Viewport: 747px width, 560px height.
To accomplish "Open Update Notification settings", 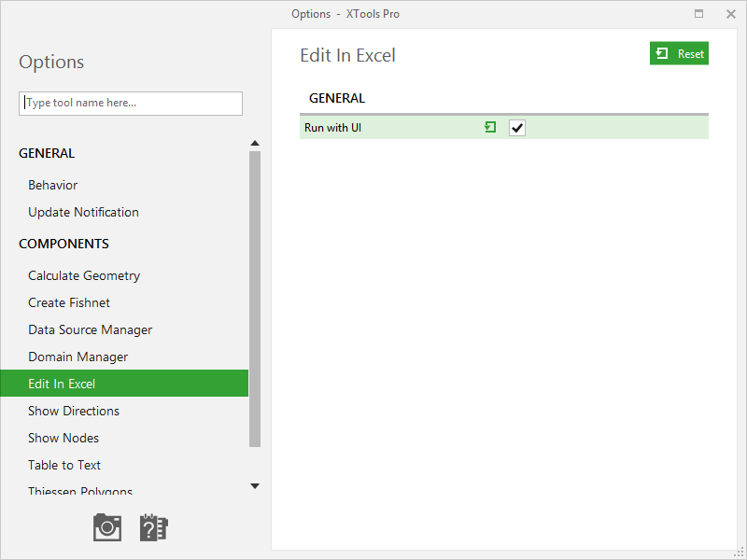I will pos(83,213).
